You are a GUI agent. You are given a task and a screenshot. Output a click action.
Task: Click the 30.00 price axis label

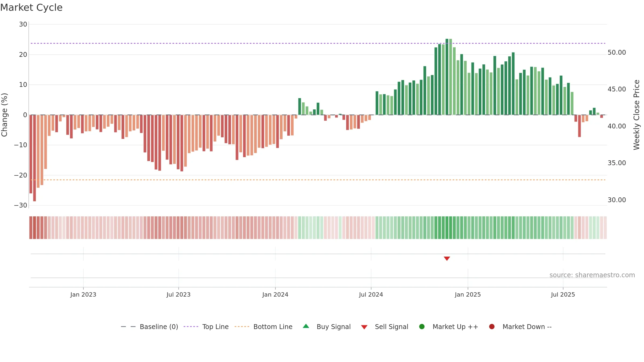coord(617,200)
